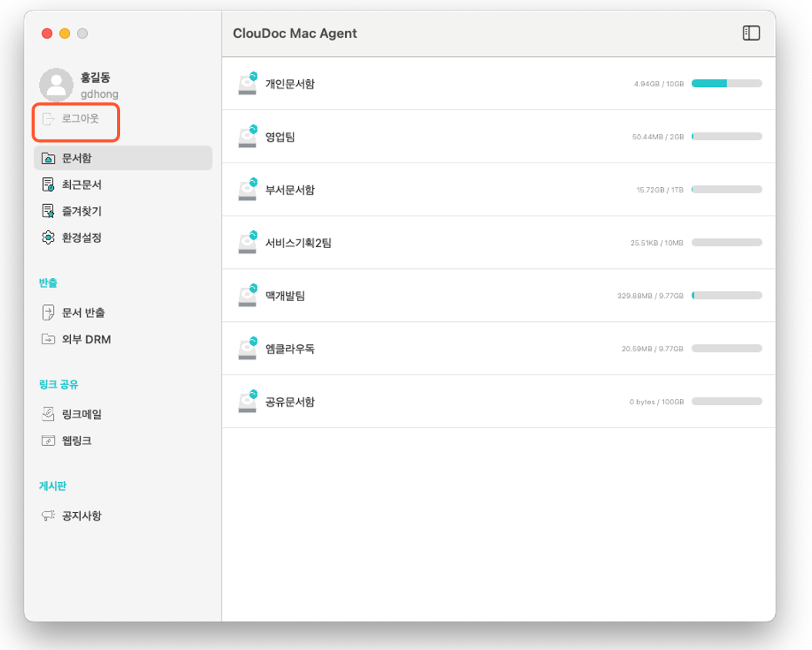Click the 영업팀 usage bar
This screenshot has width=812, height=650.
(726, 136)
